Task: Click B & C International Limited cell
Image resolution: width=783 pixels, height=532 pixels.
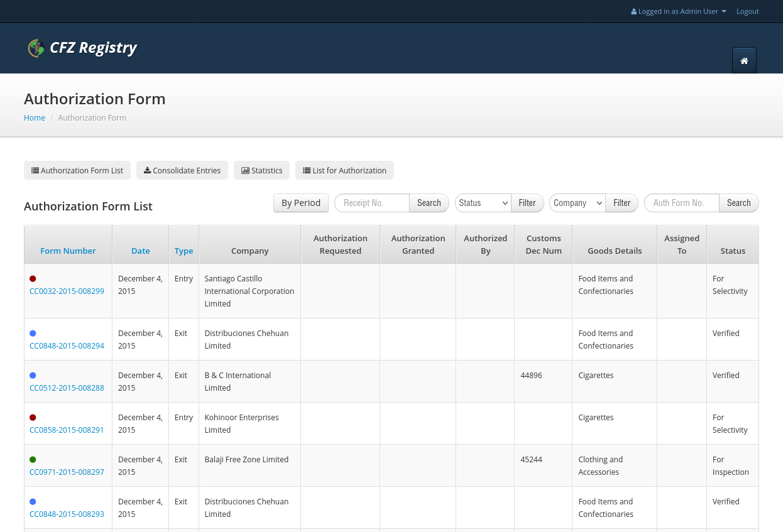Action: [249, 381]
